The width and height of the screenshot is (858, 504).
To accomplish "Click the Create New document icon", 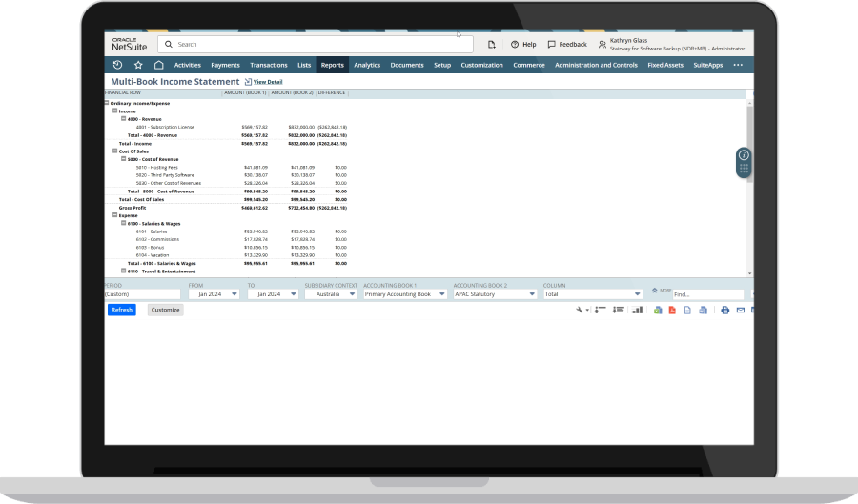I will pos(491,44).
